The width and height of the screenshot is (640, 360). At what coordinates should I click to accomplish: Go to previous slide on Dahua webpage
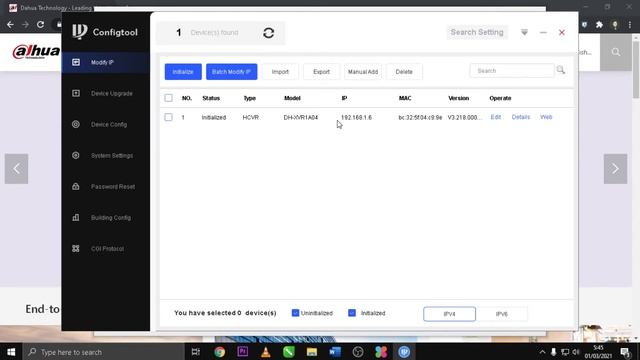click(x=16, y=169)
